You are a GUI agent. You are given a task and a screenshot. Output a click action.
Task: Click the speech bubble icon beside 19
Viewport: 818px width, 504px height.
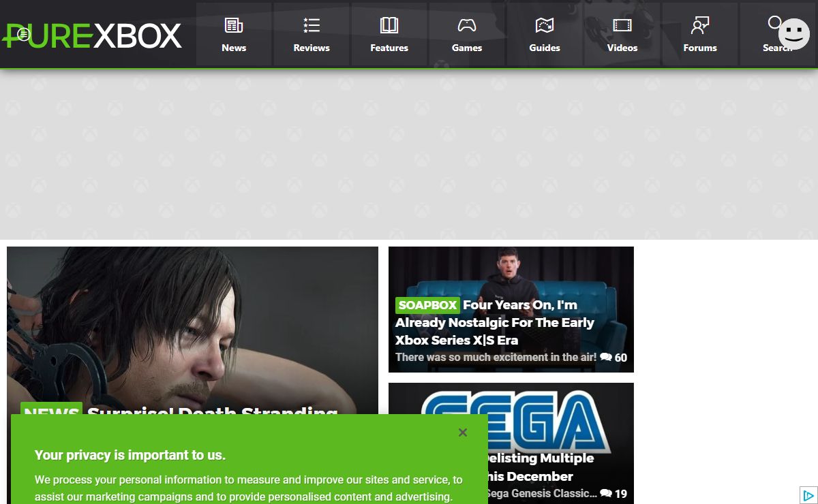[x=606, y=494]
